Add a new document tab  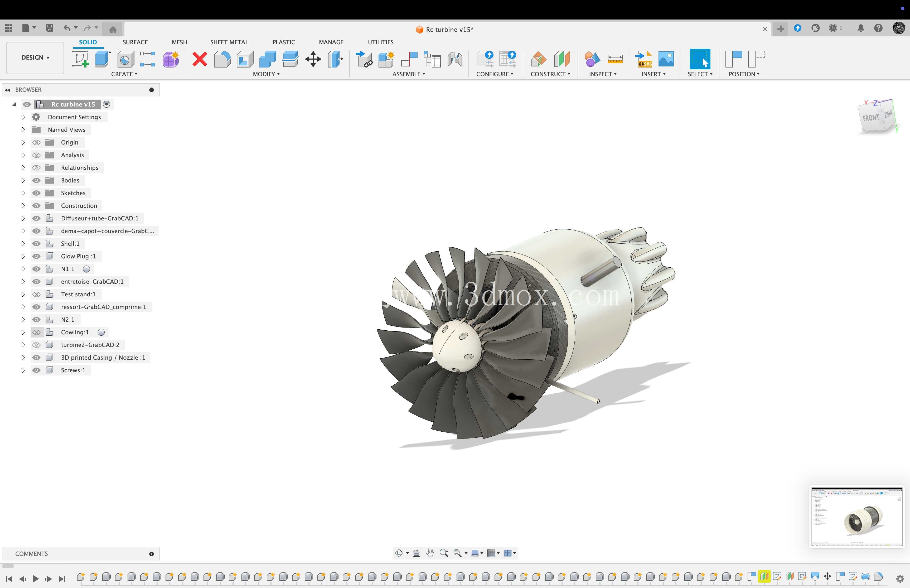point(780,29)
